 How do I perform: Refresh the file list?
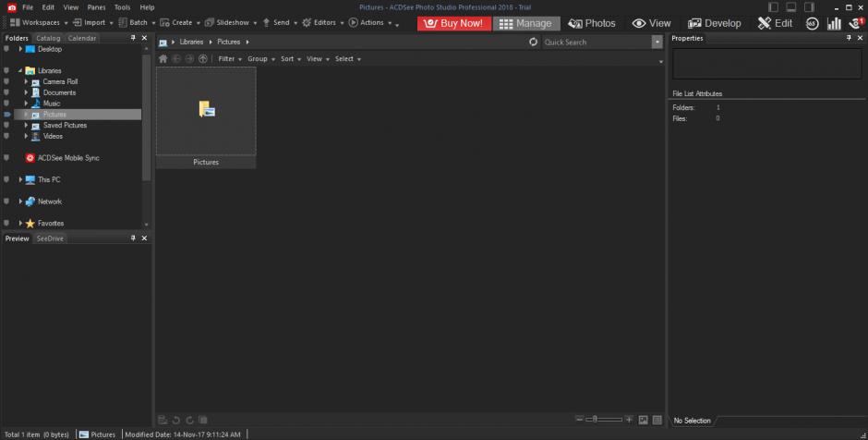click(x=533, y=42)
